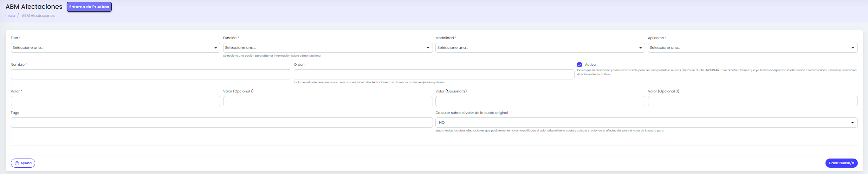Expand Calcular sobre el valor de la cuota original dropdown
Viewport: 868px width, 174px height.
click(x=647, y=123)
